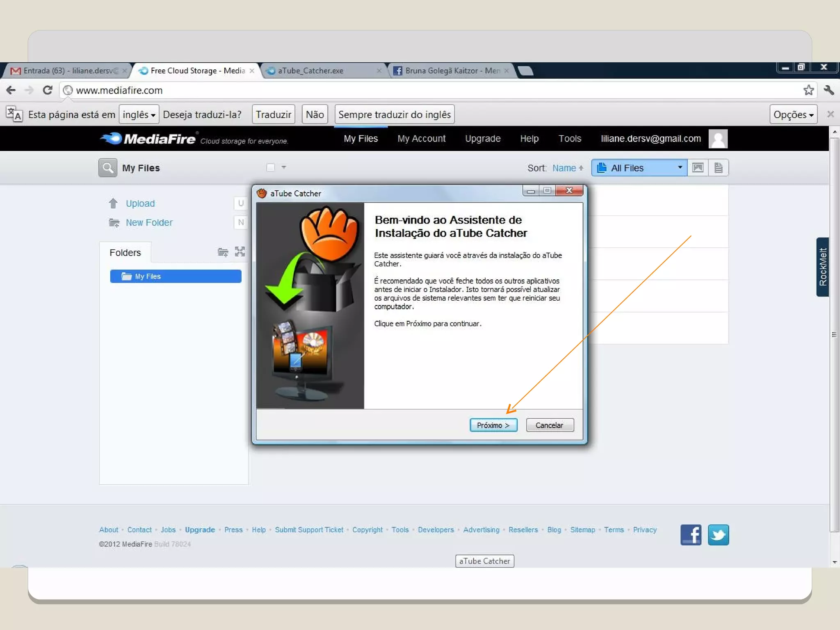Switch to the aTube_Catcher.exe tab

[310, 71]
